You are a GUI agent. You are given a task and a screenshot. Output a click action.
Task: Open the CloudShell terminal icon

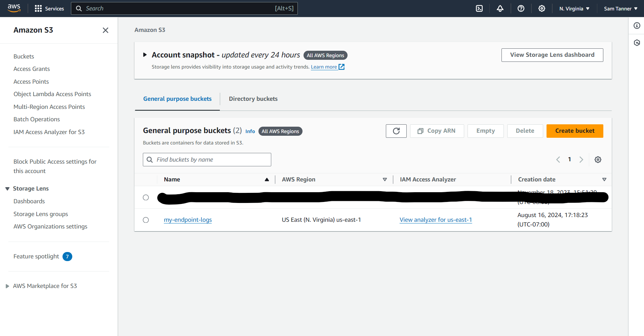coord(479,8)
